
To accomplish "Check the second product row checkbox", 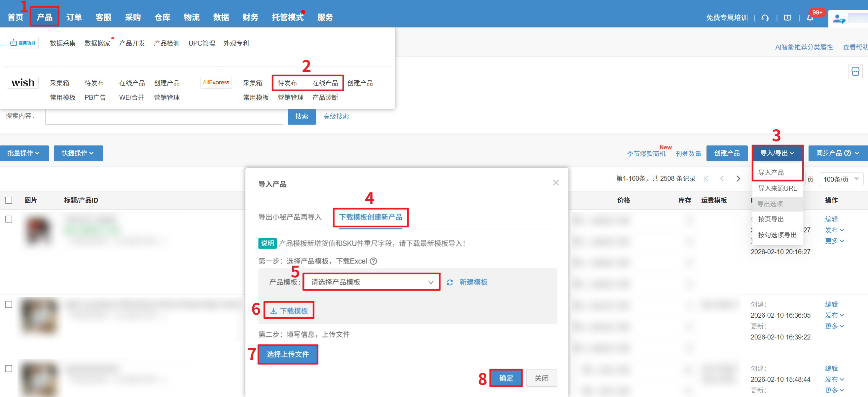I will [9, 304].
